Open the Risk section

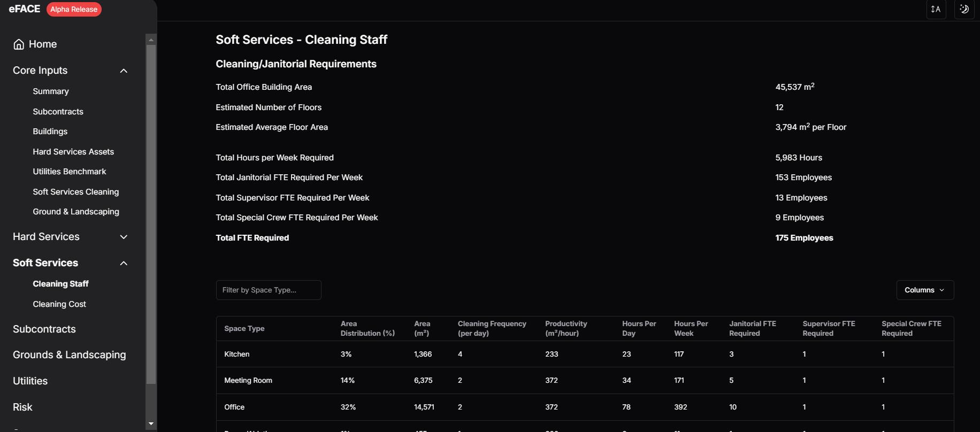(x=22, y=407)
